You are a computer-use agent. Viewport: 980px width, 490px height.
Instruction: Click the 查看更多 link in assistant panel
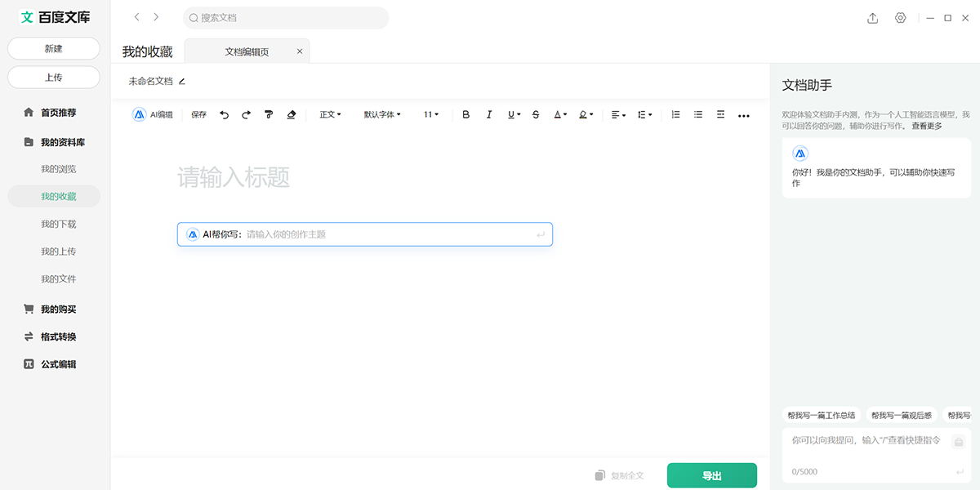(x=927, y=126)
